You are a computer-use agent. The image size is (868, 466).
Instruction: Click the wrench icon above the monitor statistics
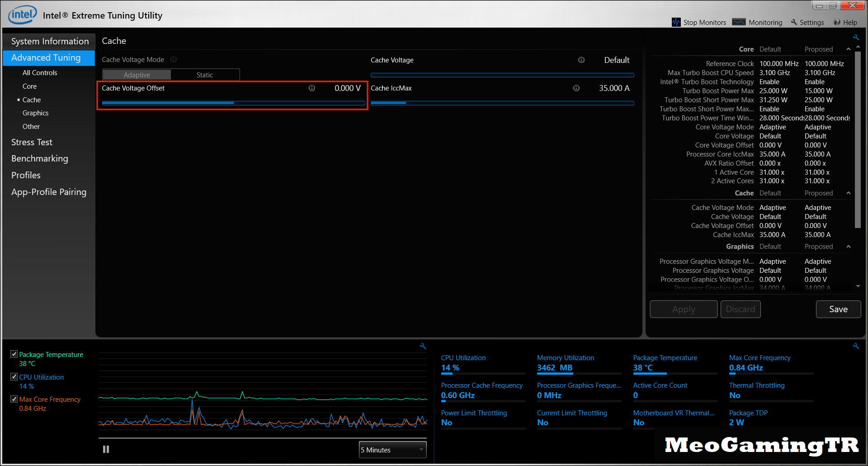point(856,346)
